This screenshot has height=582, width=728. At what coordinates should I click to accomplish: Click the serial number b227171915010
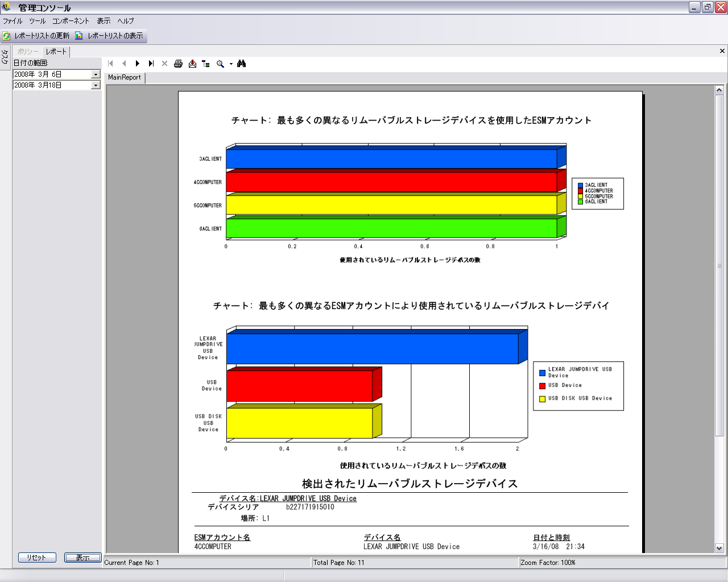(310, 507)
